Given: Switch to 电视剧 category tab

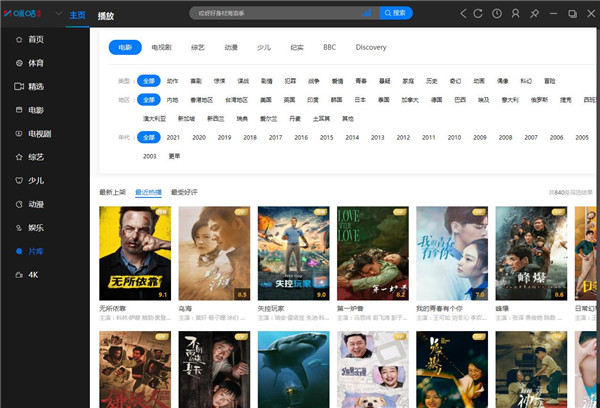Looking at the screenshot, I should (161, 47).
